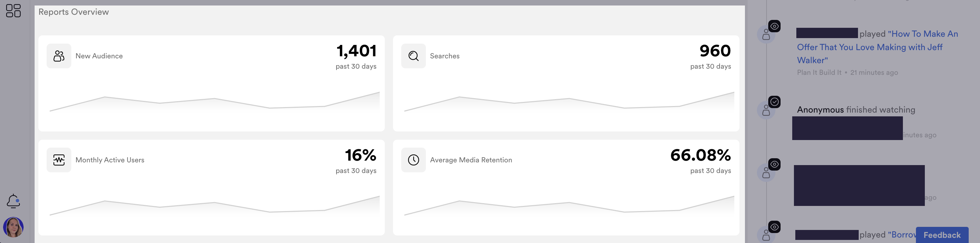
Task: Click the Anonymous user name in feed
Action: [x=820, y=110]
